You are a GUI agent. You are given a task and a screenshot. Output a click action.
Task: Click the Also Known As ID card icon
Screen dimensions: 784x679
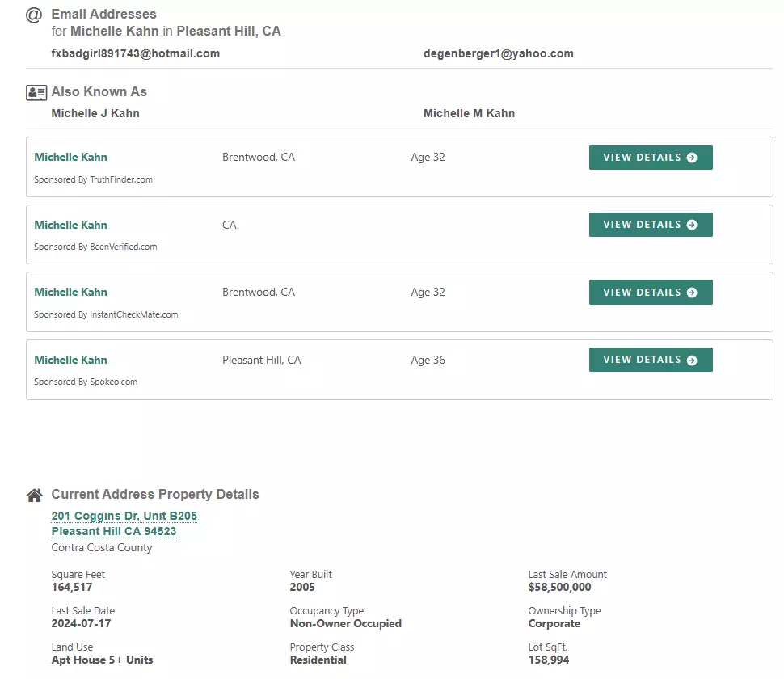pyautogui.click(x=36, y=92)
